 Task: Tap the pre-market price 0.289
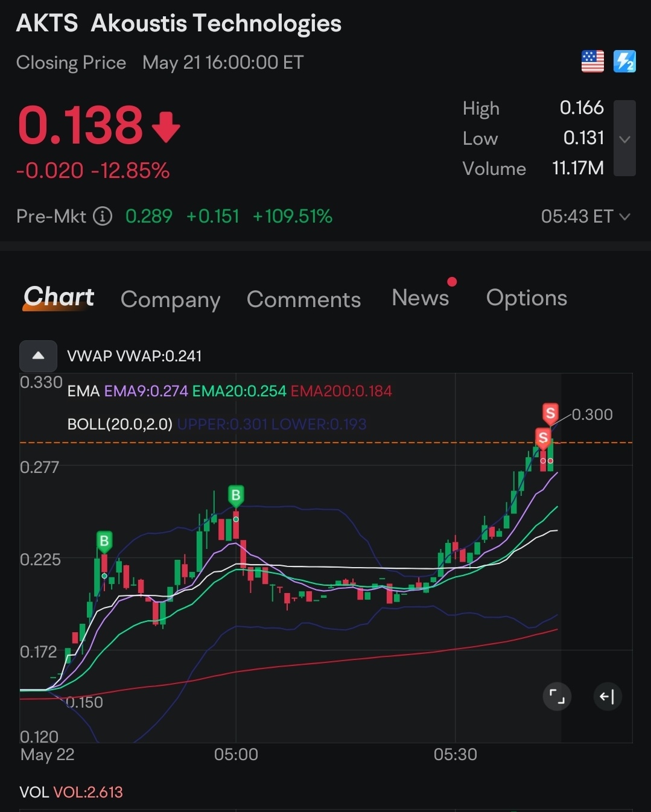click(149, 216)
